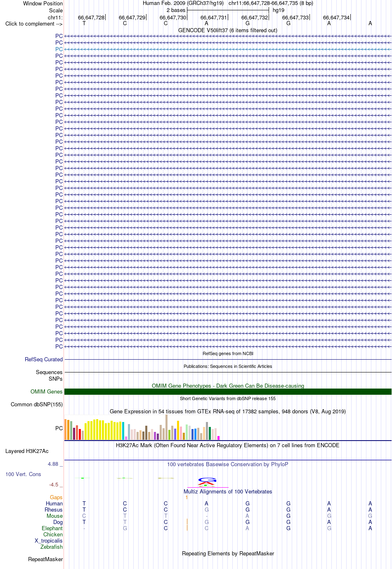The width and height of the screenshot is (392, 569).
Task: Click the PC label beside GTEx bar chart
Action: [59, 428]
